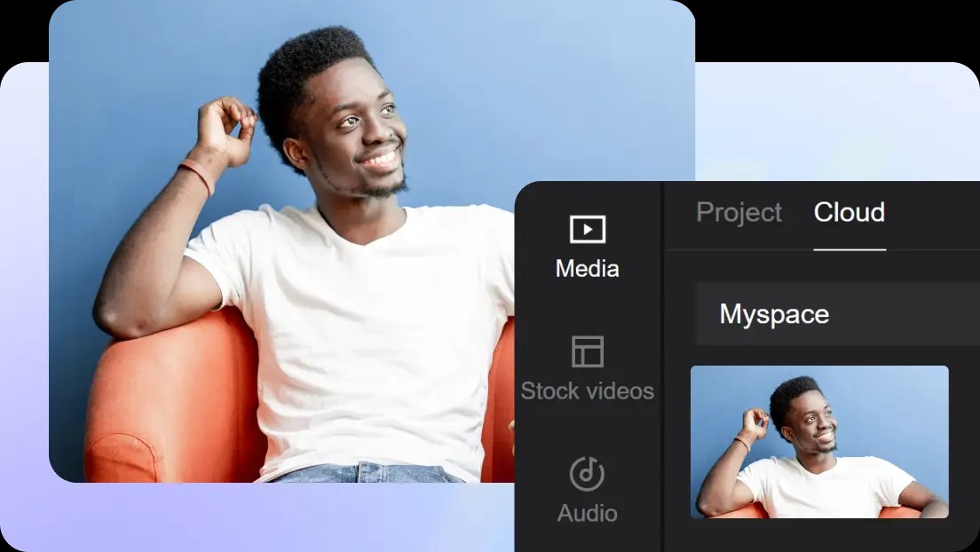Click the "Myspace" text in the selector

774,314
